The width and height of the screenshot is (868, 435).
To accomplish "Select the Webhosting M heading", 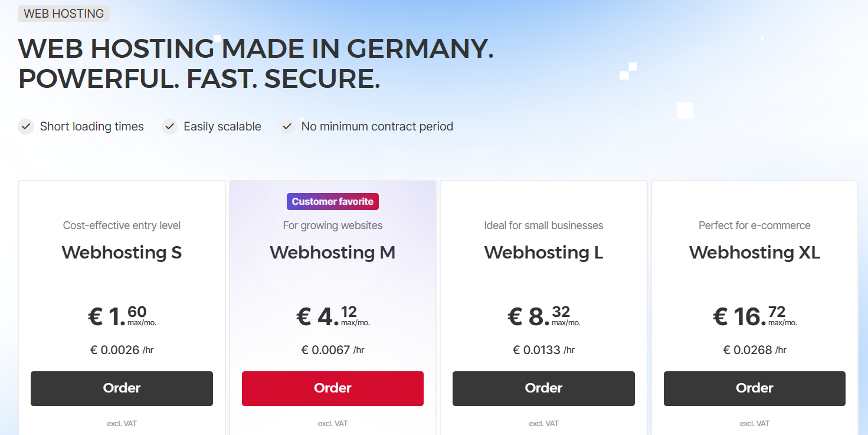I will coord(333,253).
